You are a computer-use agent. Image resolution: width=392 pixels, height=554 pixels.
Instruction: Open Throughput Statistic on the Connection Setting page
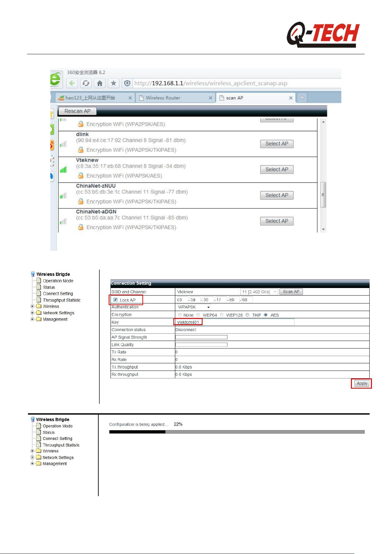click(x=62, y=300)
